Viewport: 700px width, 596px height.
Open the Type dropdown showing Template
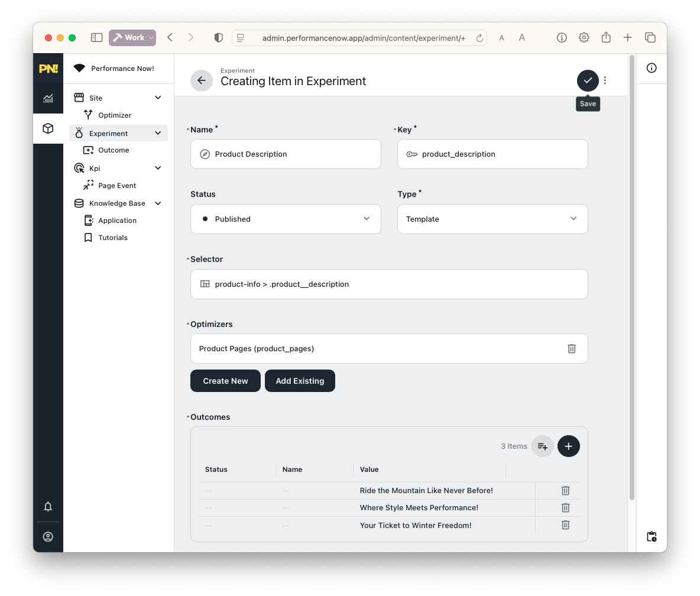pyautogui.click(x=492, y=219)
